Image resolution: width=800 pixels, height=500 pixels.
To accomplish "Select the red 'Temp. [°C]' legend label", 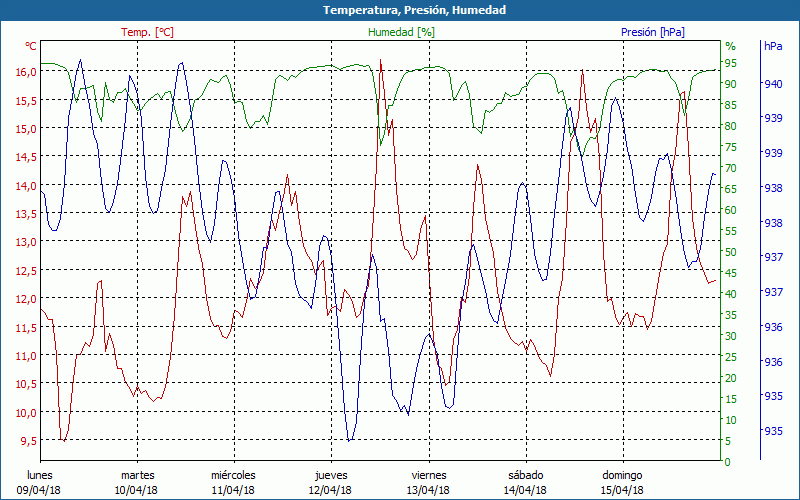I will coord(147,32).
